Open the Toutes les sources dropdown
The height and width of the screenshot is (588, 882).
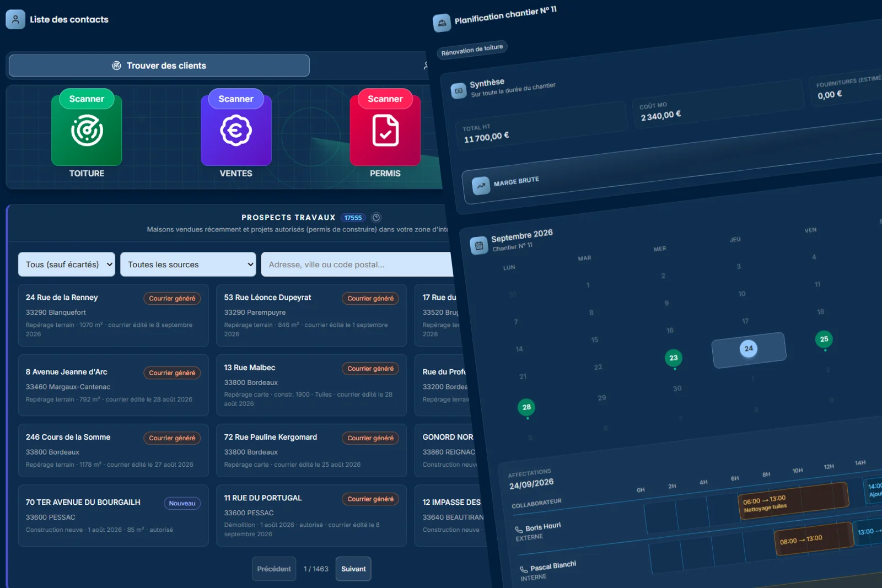(x=188, y=265)
